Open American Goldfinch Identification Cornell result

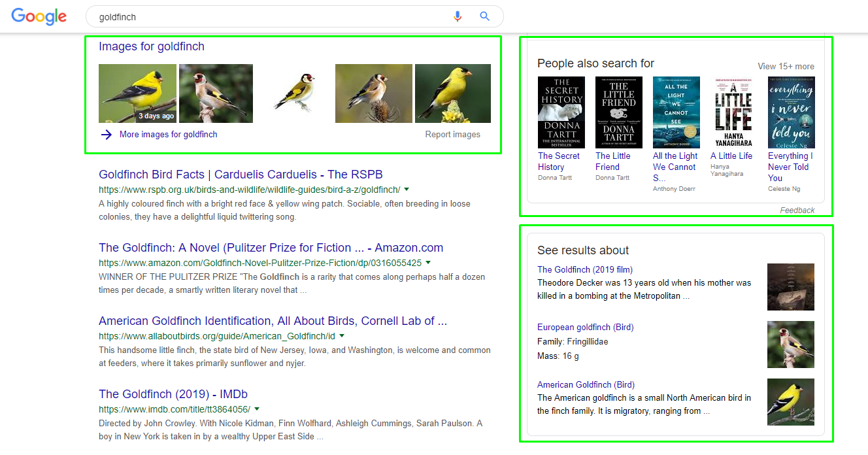(x=273, y=321)
